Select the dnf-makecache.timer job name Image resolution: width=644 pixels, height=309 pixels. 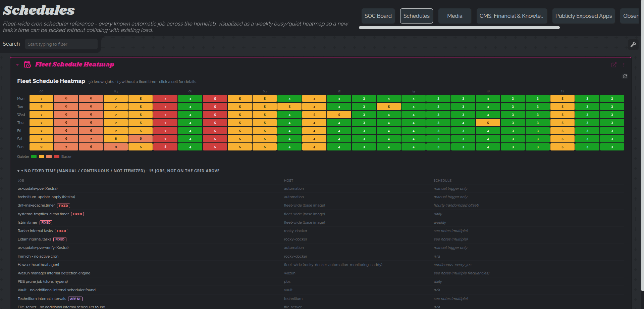click(36, 205)
